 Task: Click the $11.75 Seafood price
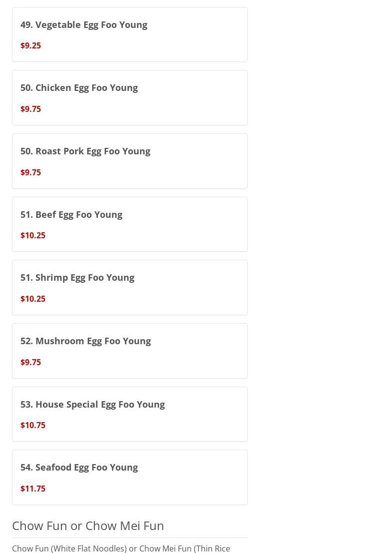coord(32,489)
